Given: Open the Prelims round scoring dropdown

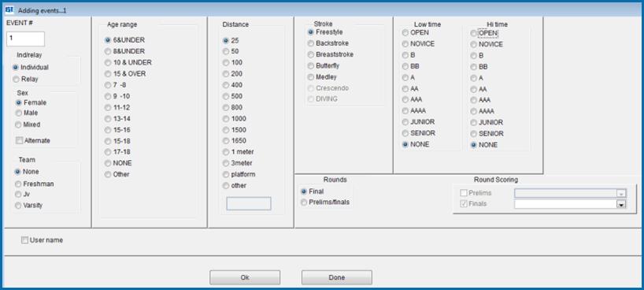Looking at the screenshot, I should pyautogui.click(x=621, y=193).
